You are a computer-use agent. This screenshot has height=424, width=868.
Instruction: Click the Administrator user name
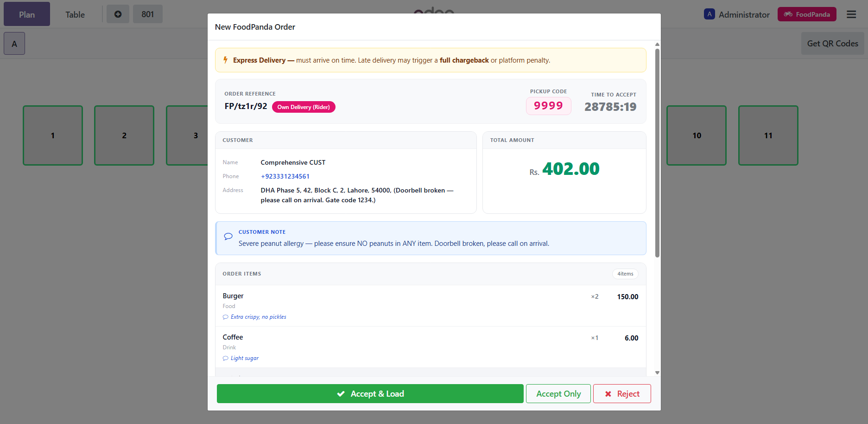[744, 14]
